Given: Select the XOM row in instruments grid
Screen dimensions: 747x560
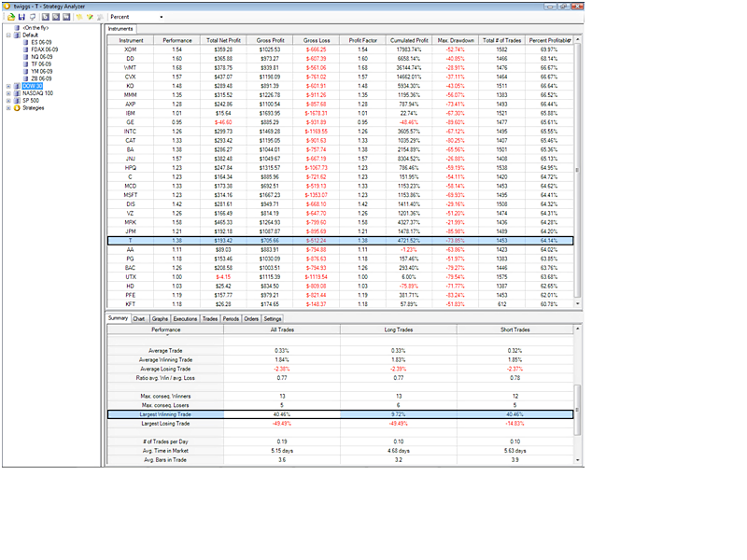Looking at the screenshot, I should [341, 49].
